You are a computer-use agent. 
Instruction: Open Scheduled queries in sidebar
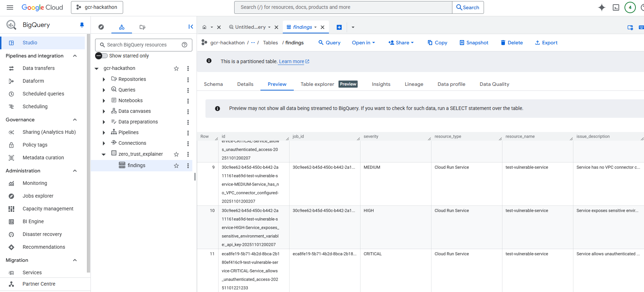[43, 94]
